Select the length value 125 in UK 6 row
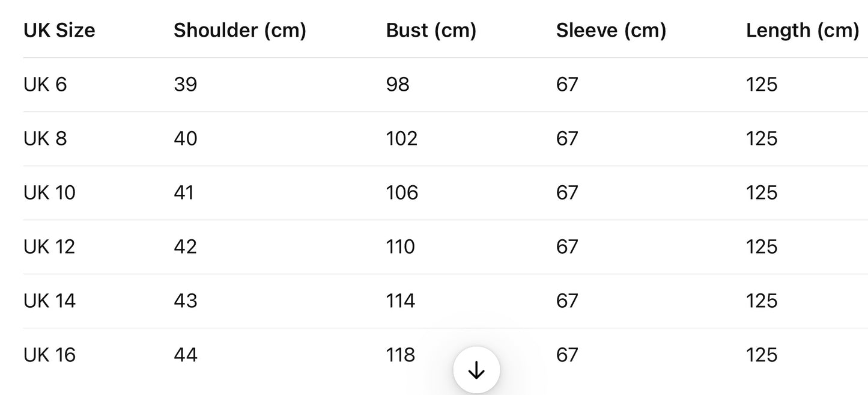Viewport: 868px width, 395px height. [761, 85]
